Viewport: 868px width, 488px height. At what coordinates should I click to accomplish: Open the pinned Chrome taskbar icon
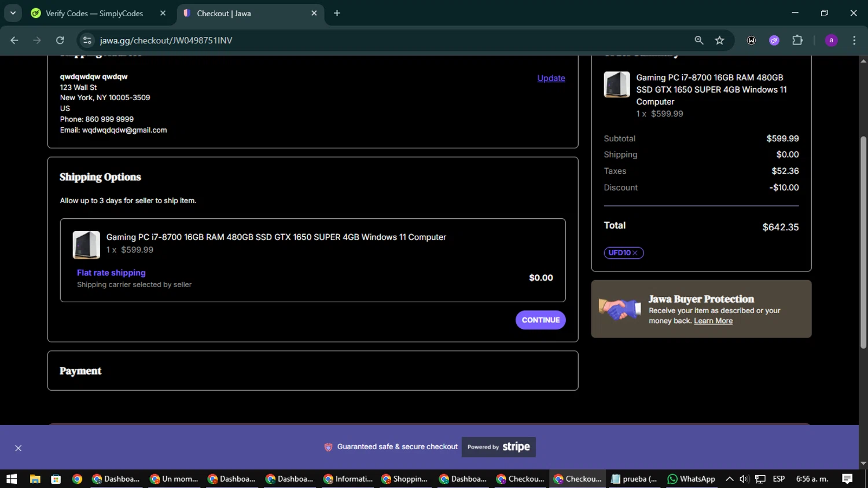77,479
